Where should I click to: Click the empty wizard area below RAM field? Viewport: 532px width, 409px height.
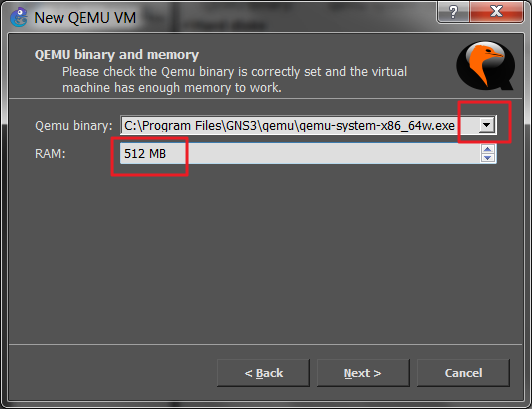tap(265, 255)
